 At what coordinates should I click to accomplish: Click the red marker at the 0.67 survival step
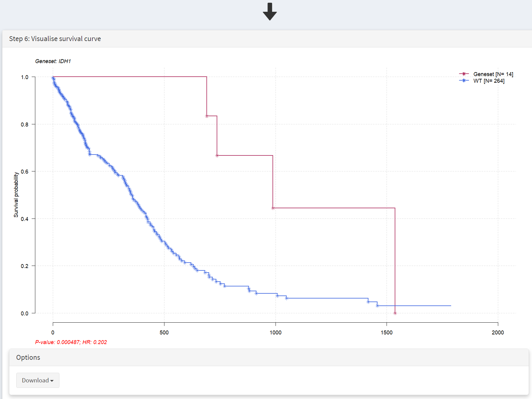pos(217,155)
